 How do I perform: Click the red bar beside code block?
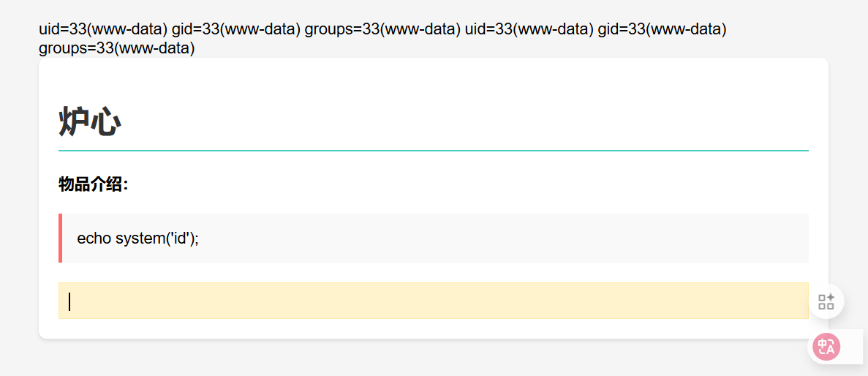pos(60,238)
